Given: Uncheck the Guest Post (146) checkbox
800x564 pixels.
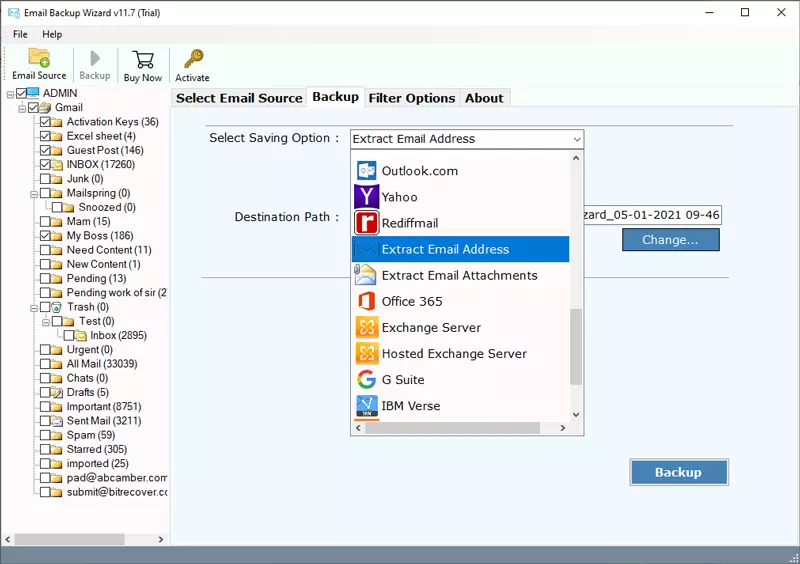Looking at the screenshot, I should click(45, 150).
